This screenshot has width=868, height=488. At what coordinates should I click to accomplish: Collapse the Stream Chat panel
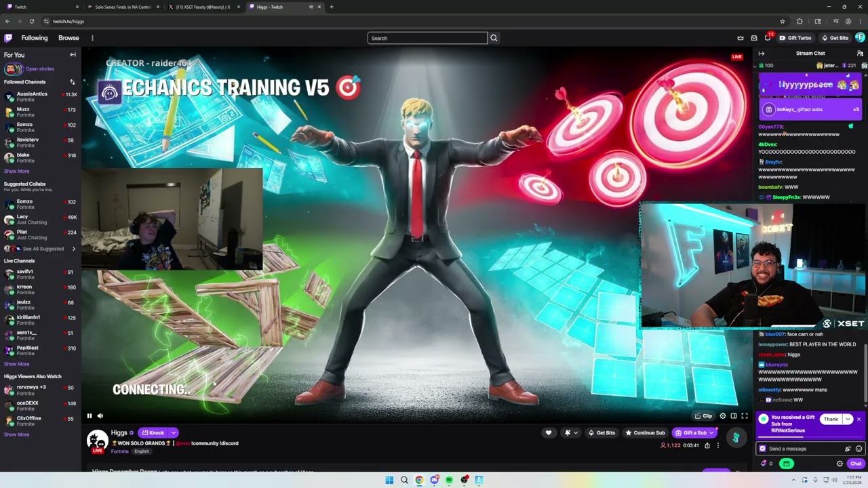pyautogui.click(x=762, y=54)
